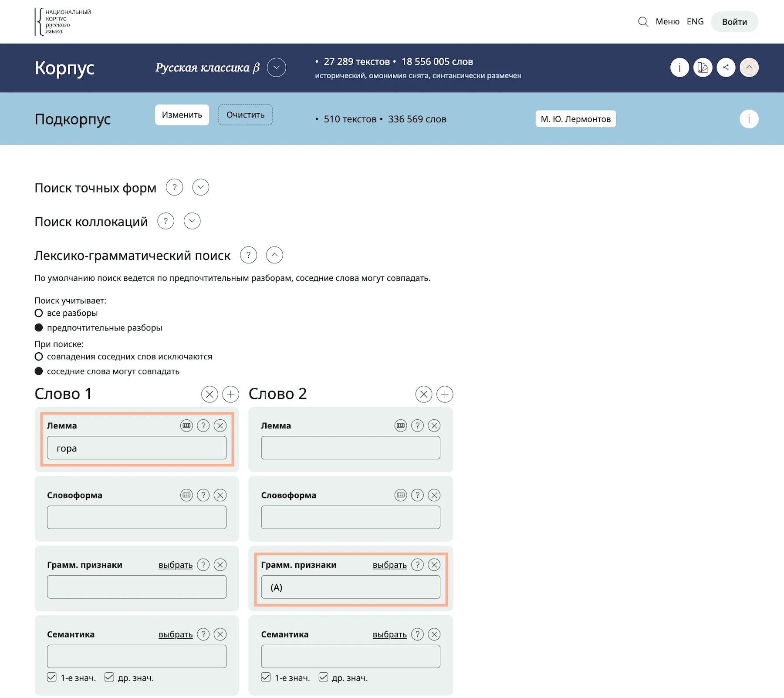The height and width of the screenshot is (698, 784).
Task: Select совпадения соседних слов исключаются option
Action: 39,357
